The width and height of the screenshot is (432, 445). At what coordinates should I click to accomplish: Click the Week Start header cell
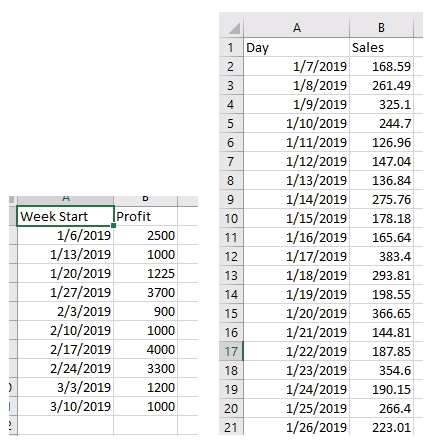[x=65, y=216]
